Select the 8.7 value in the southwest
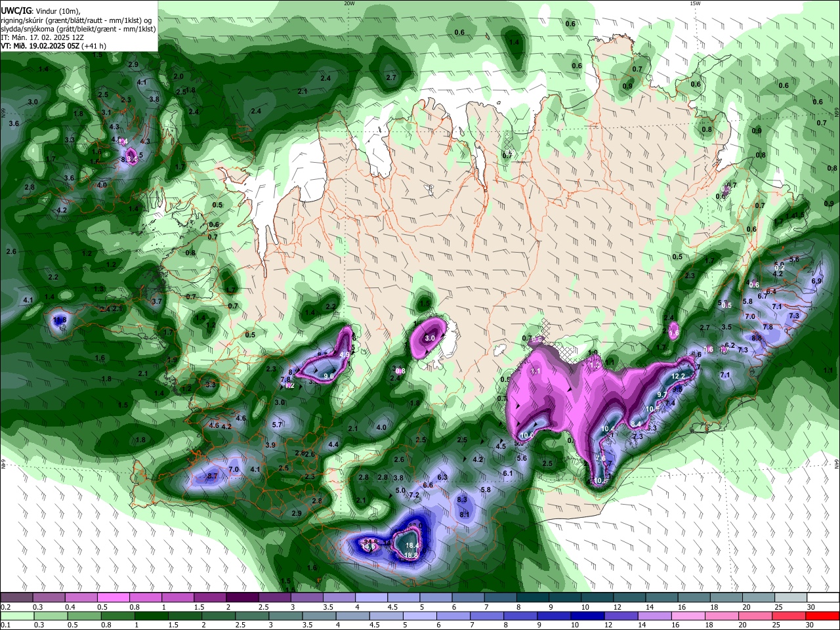 212,476
